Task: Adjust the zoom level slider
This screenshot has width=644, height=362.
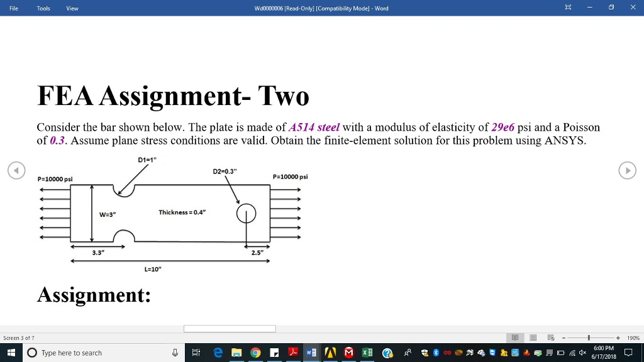Action: (x=589, y=337)
